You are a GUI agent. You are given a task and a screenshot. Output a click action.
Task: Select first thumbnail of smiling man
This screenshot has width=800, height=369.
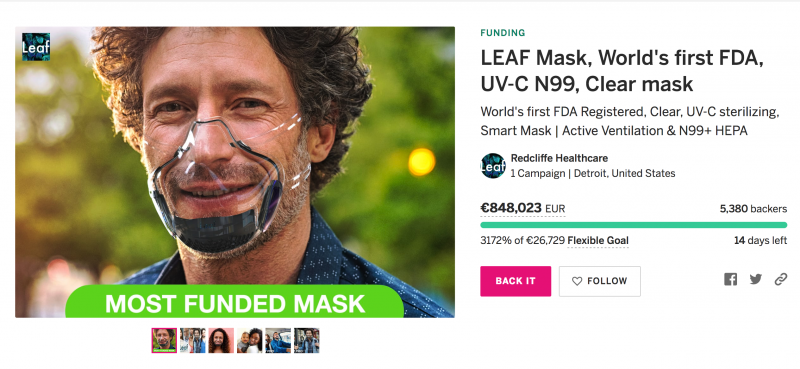click(164, 340)
